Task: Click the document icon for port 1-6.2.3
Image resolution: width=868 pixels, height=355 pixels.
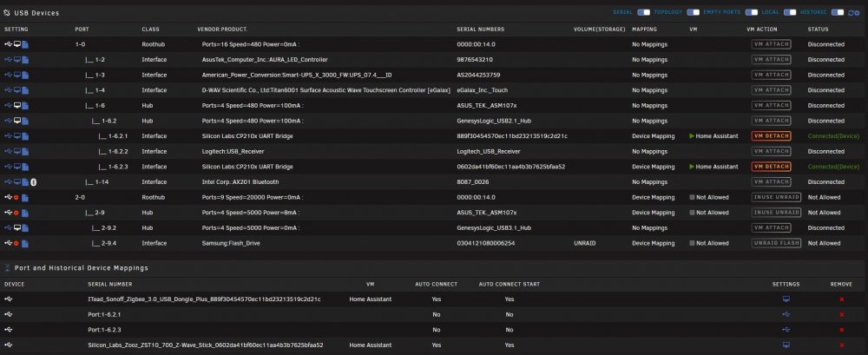Action: point(25,167)
